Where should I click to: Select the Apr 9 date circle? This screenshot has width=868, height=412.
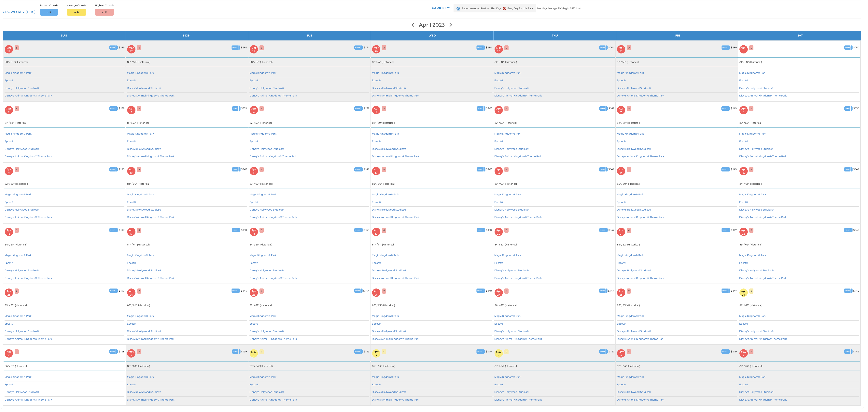[x=9, y=171]
